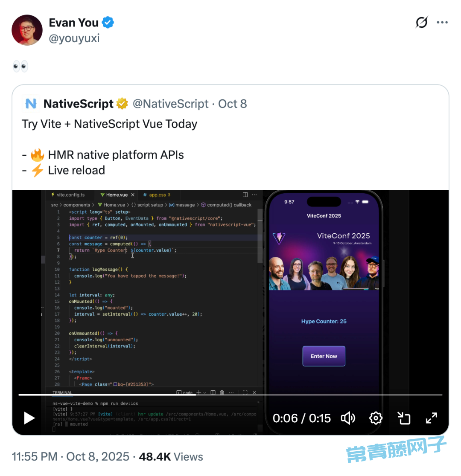Open the @NativeScript handle in the quoted tweet
Viewport: 461px width, 476px height.
coord(170,104)
